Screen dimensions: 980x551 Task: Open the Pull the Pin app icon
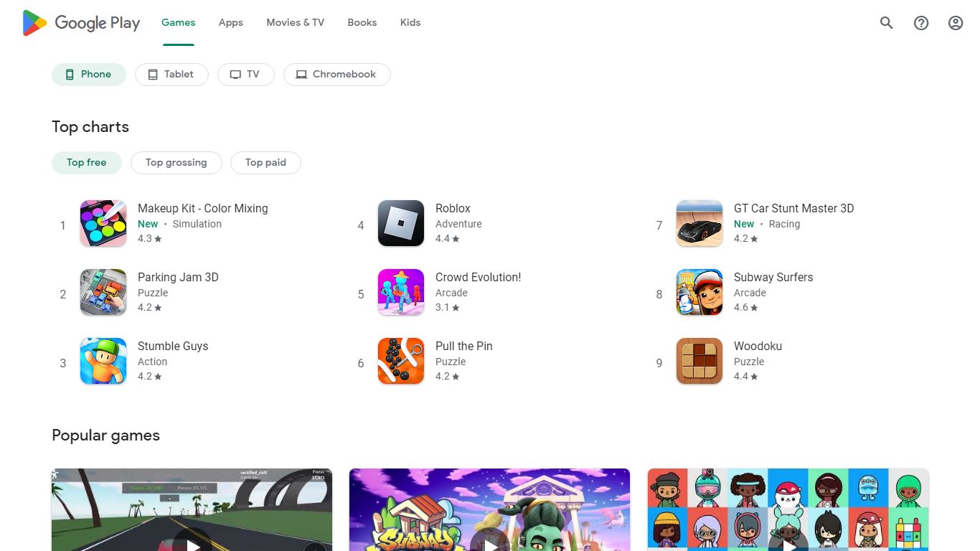coord(401,361)
